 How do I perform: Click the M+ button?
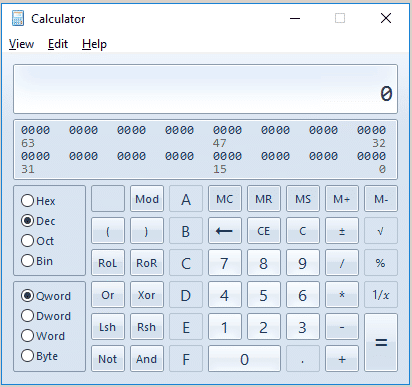[x=342, y=199]
